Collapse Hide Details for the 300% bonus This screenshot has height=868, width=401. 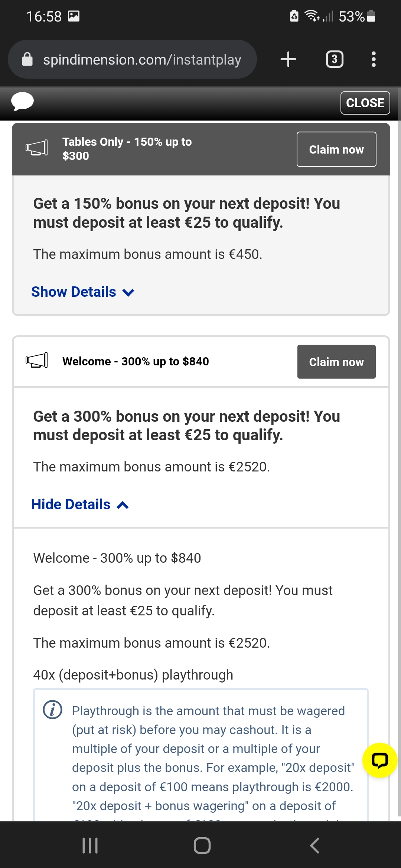click(80, 504)
